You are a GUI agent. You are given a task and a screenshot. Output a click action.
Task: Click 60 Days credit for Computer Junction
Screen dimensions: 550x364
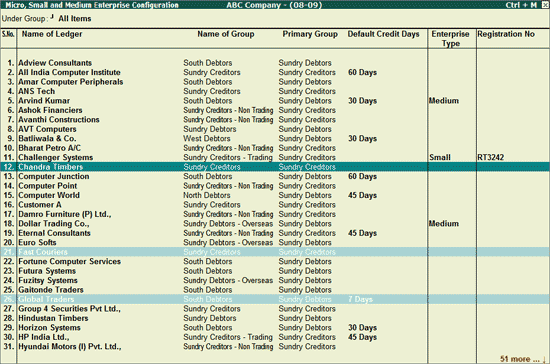coord(362,176)
